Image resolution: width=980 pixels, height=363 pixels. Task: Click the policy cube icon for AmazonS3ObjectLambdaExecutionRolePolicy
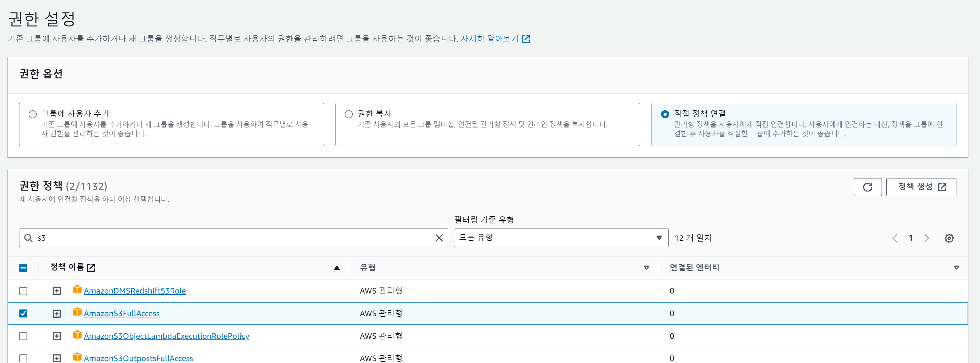tap(77, 335)
